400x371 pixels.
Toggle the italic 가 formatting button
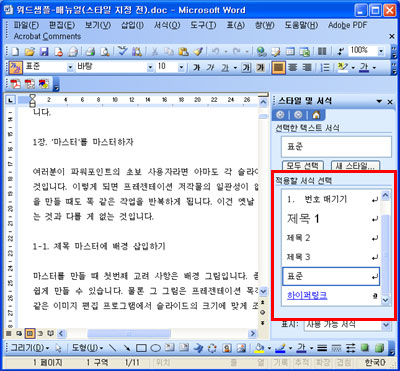(x=210, y=68)
